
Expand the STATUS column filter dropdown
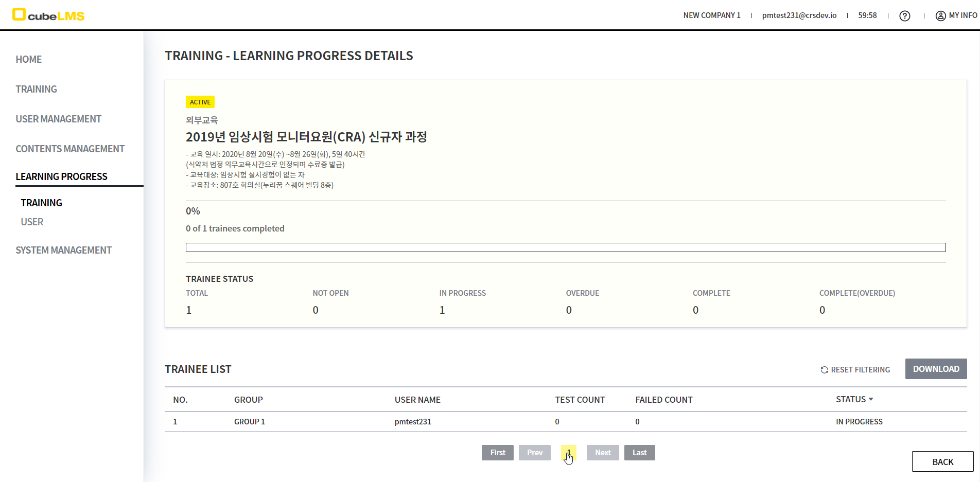coord(870,399)
